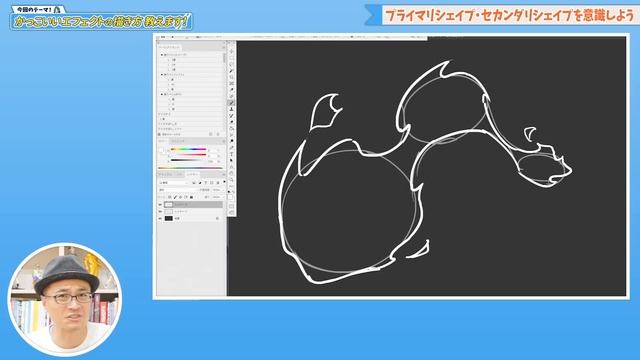Hide the middle layer via its eye icon
Viewport: 640px width, 360px height.
pos(160,211)
